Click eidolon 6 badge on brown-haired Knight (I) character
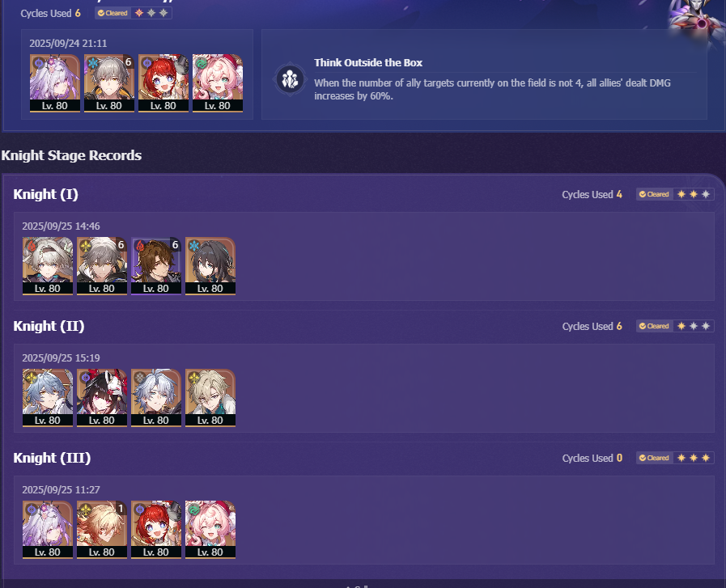 pyautogui.click(x=175, y=244)
